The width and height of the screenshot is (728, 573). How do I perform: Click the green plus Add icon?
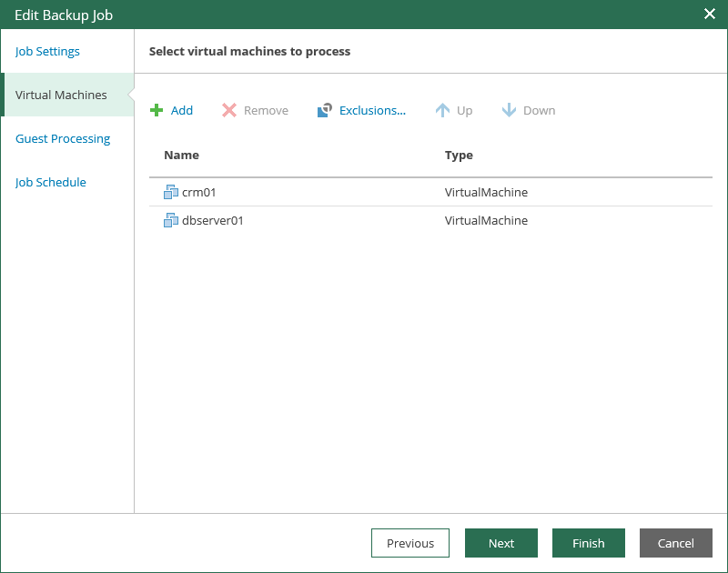pyautogui.click(x=157, y=111)
